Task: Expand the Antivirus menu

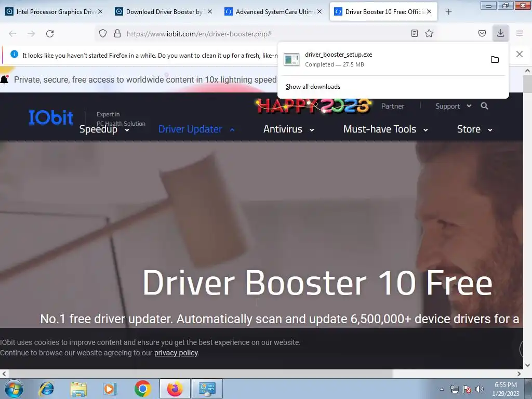Action: pyautogui.click(x=289, y=129)
